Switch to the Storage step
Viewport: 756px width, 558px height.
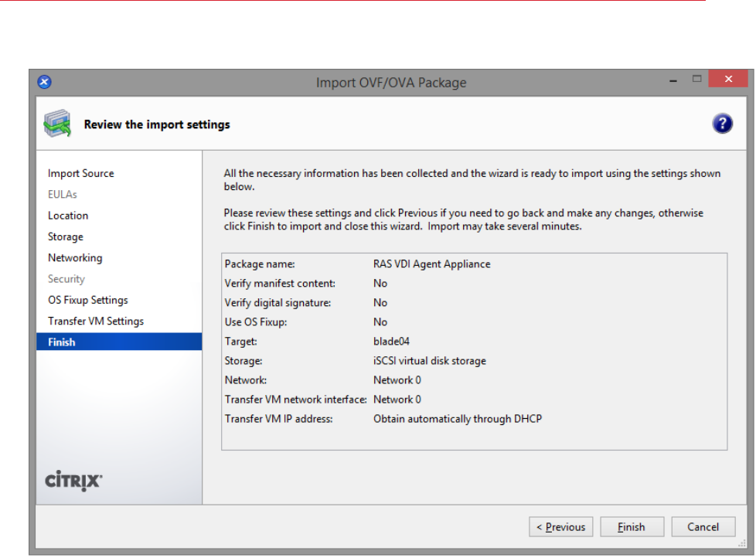click(x=66, y=237)
